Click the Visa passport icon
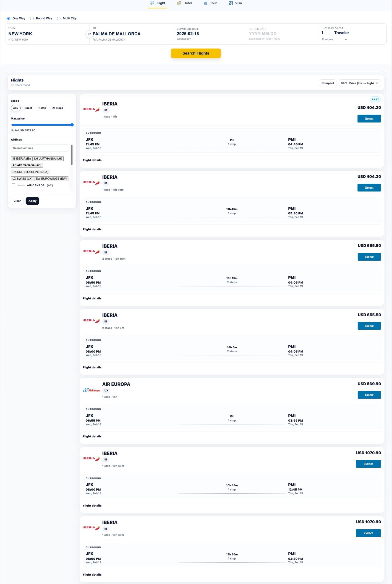 click(x=230, y=3)
